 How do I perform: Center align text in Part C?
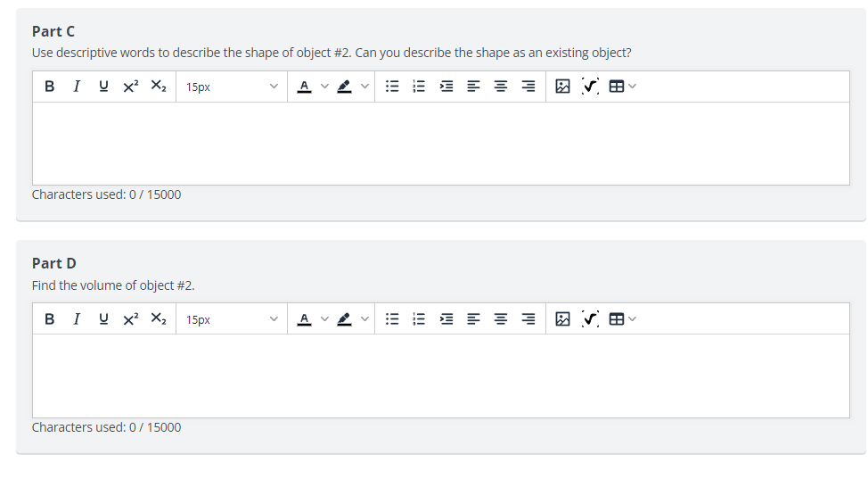[x=501, y=87]
